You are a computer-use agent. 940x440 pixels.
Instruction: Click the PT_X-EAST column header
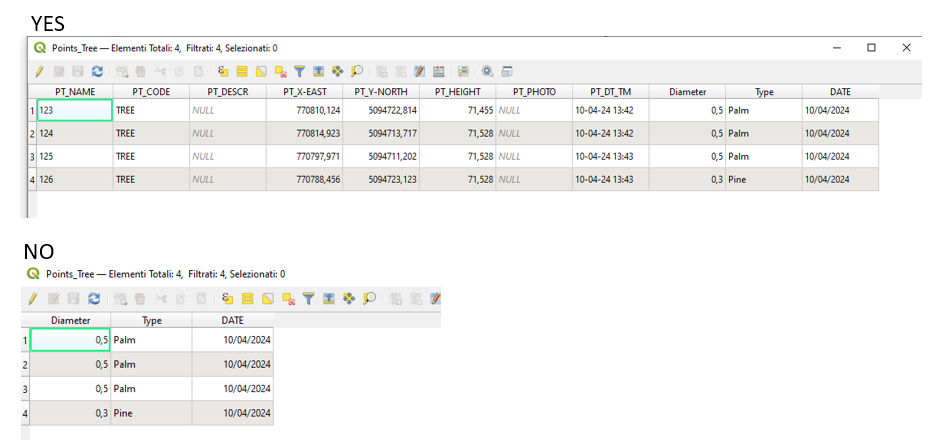point(304,92)
